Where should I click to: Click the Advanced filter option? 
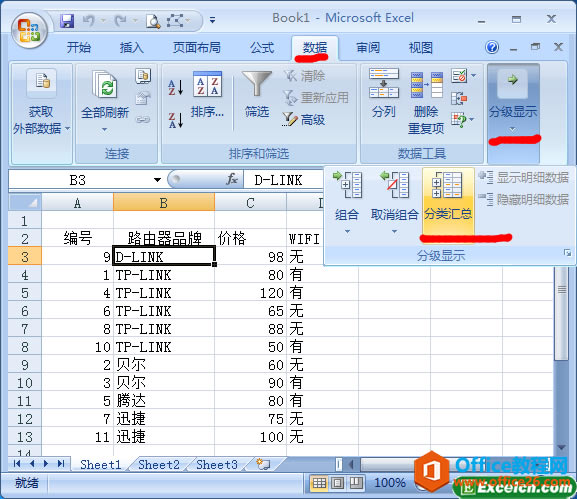(x=304, y=120)
